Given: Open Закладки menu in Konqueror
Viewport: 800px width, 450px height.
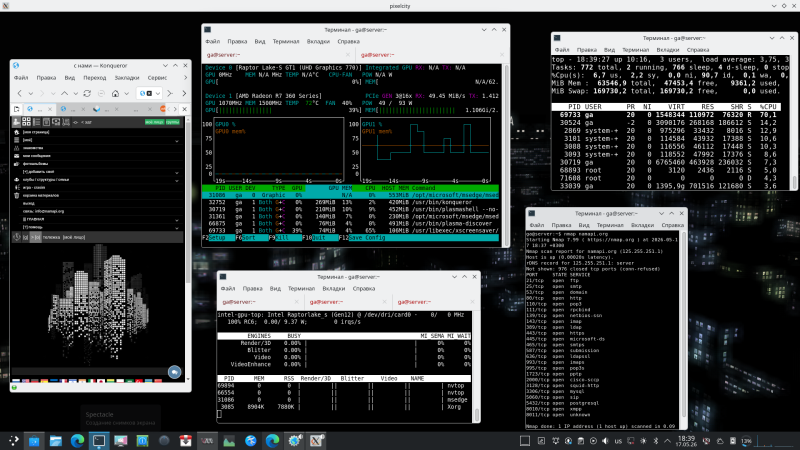Looking at the screenshot, I should pos(127,78).
